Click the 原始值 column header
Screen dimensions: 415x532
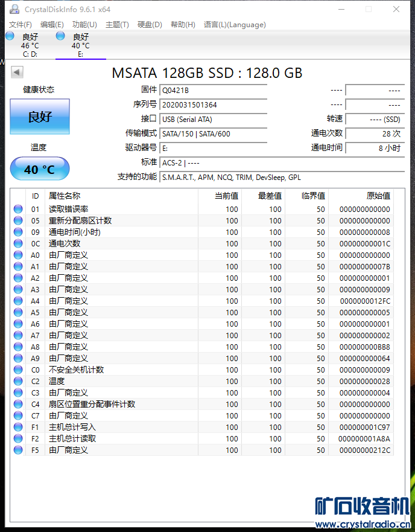click(x=378, y=196)
